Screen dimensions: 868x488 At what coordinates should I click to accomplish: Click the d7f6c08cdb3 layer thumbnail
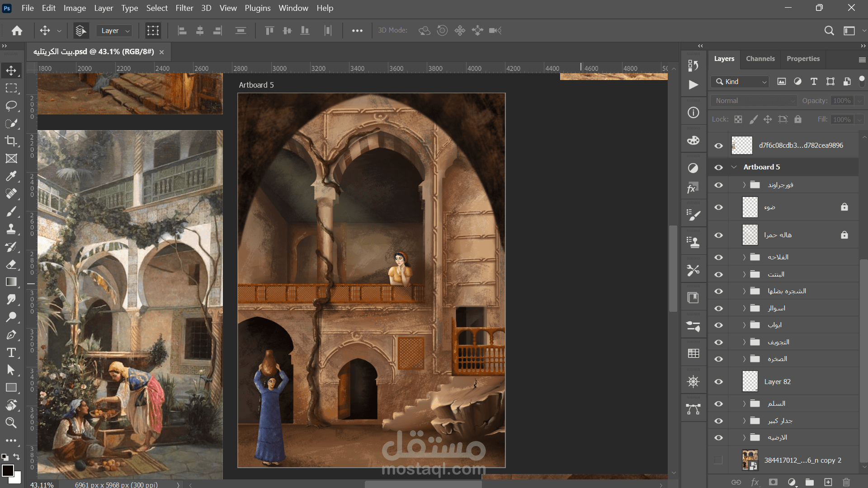(742, 145)
